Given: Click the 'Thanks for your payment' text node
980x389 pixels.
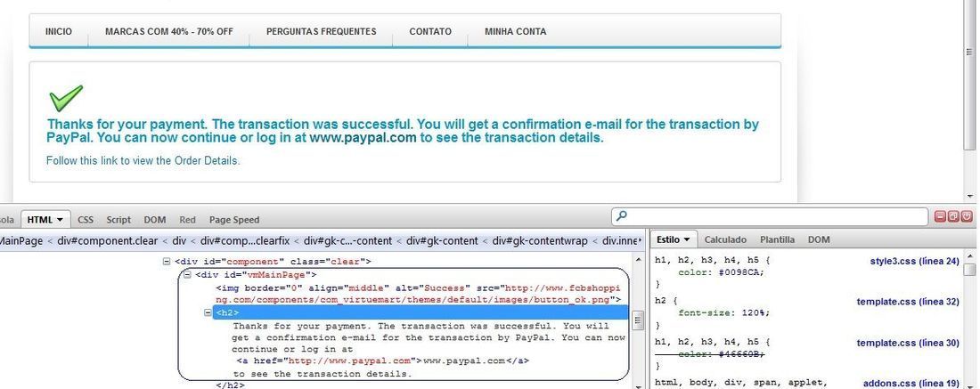Looking at the screenshot, I should (429, 337).
